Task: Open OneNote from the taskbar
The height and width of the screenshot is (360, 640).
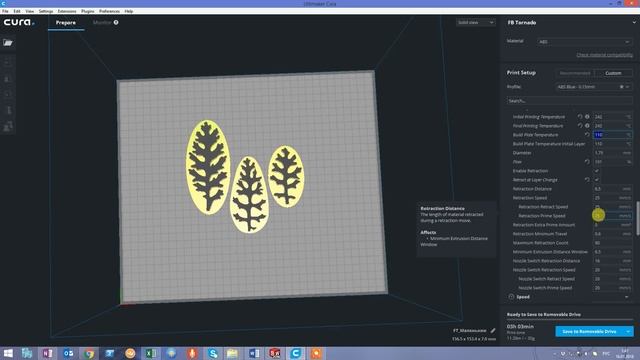Action: [x=47, y=353]
